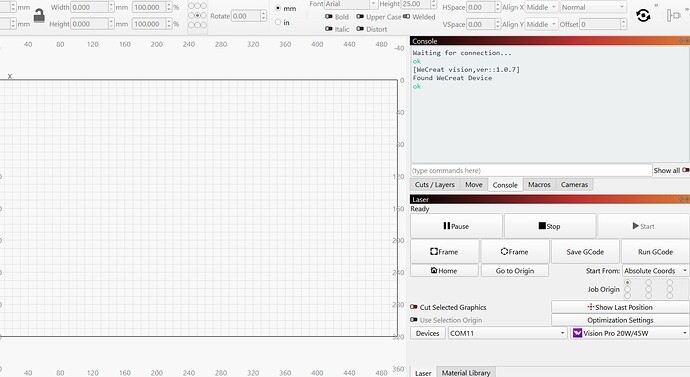This screenshot has width=690, height=377.
Task: Stop the laser job
Action: [550, 226]
